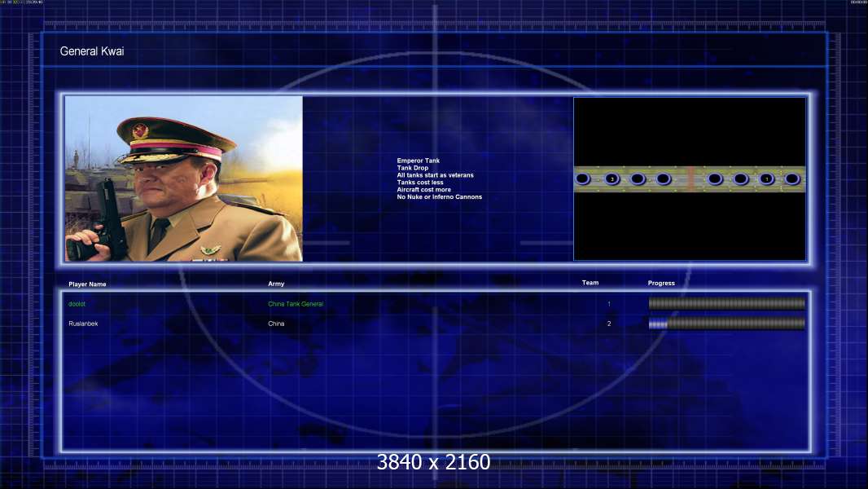This screenshot has height=489, width=868.
Task: Select the rightmost empty start position marker
Action: (x=792, y=178)
